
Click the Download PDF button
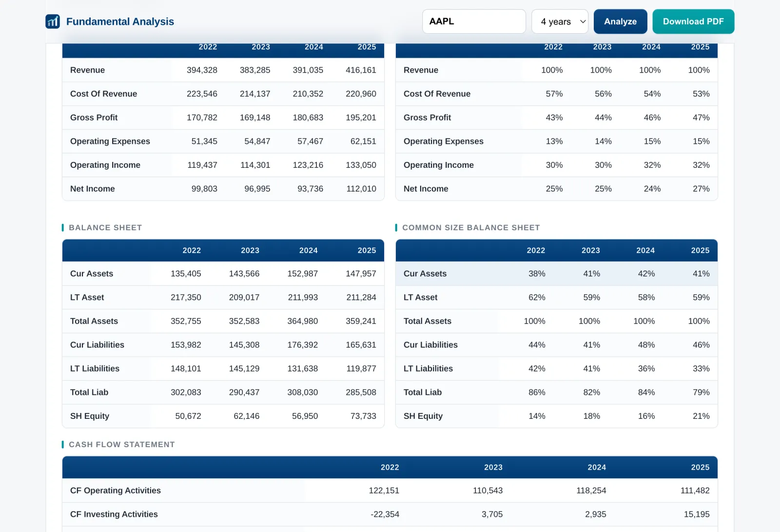[x=693, y=21]
